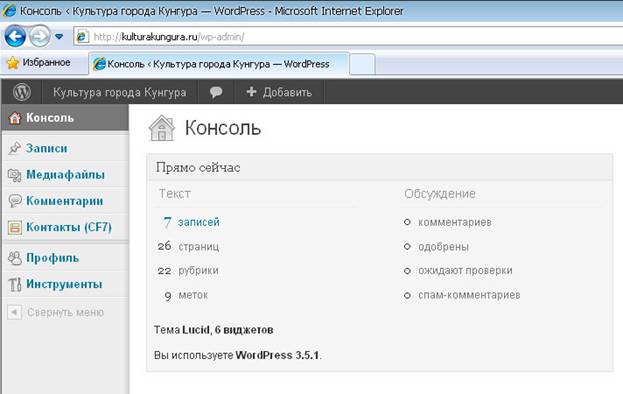Image resolution: width=623 pixels, height=394 pixels.
Task: Click the меток label
Action: pyautogui.click(x=193, y=295)
